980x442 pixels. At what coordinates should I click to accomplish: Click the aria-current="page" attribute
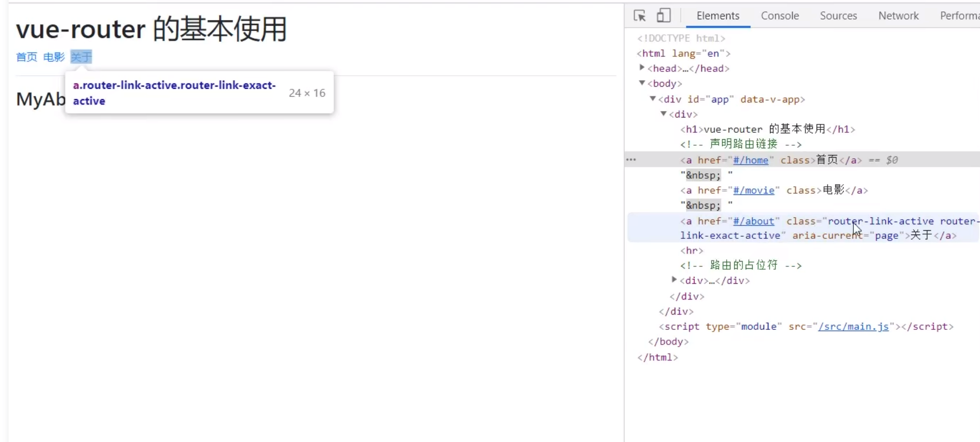849,236
